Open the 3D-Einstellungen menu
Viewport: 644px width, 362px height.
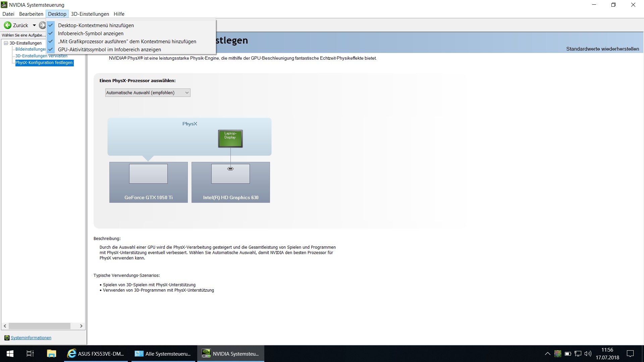90,14
